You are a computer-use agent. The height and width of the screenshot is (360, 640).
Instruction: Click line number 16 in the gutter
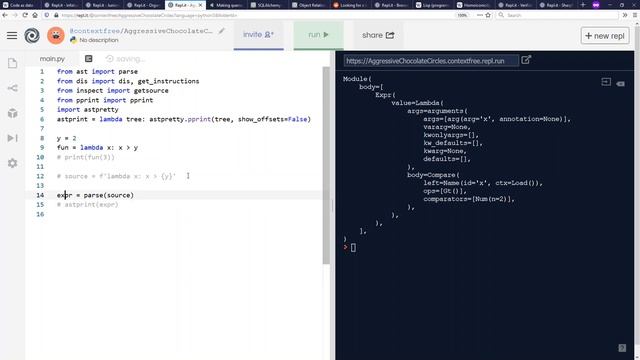(x=40, y=214)
